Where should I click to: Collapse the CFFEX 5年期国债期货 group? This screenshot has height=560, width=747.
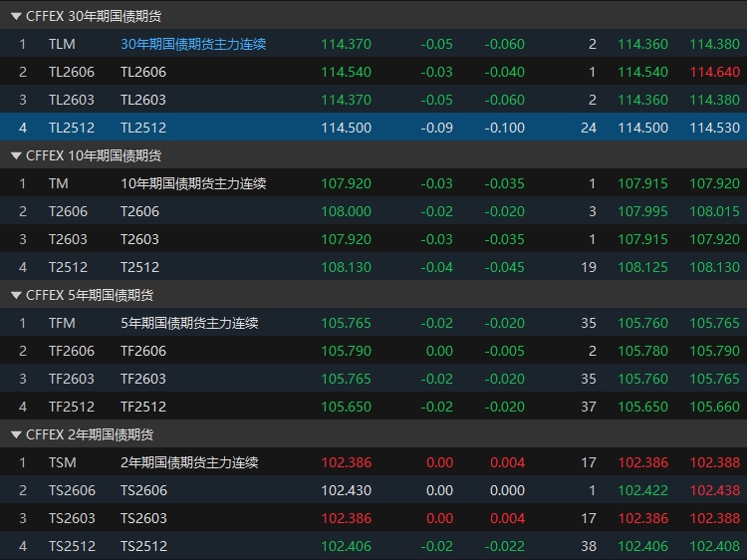(16, 296)
